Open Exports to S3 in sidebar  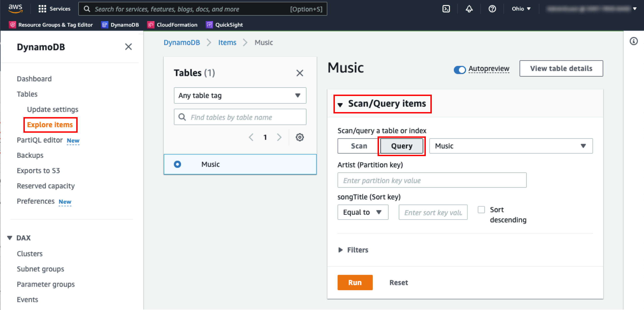pos(38,170)
